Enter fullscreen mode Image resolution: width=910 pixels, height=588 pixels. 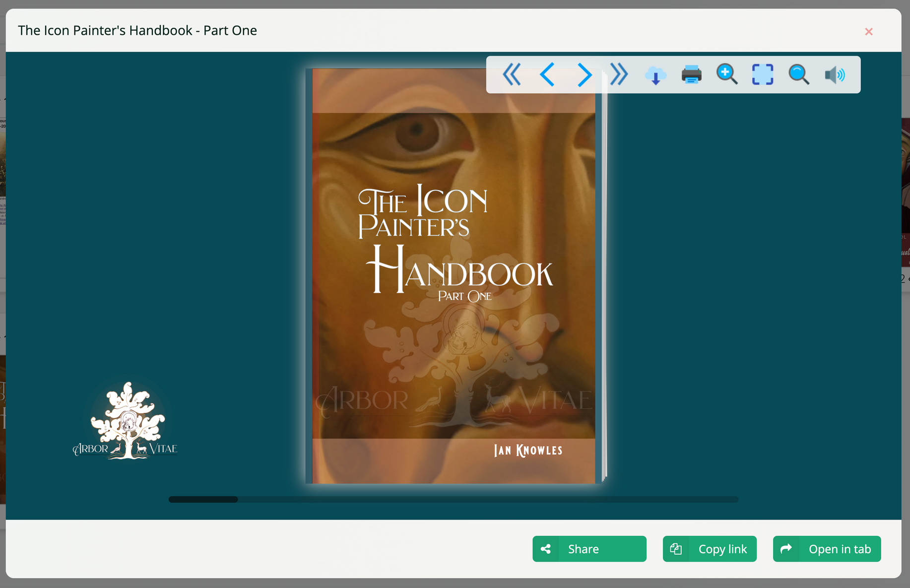pos(763,75)
